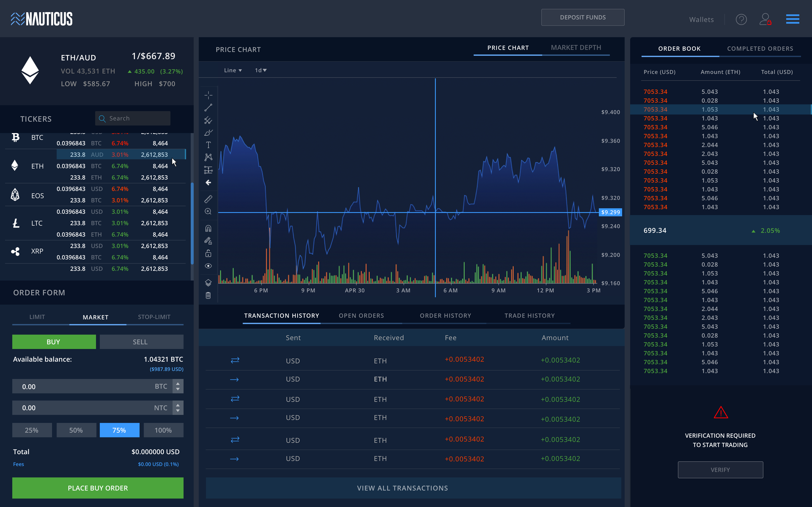This screenshot has width=812, height=507.
Task: Open the measure ruler tool
Action: 208,199
